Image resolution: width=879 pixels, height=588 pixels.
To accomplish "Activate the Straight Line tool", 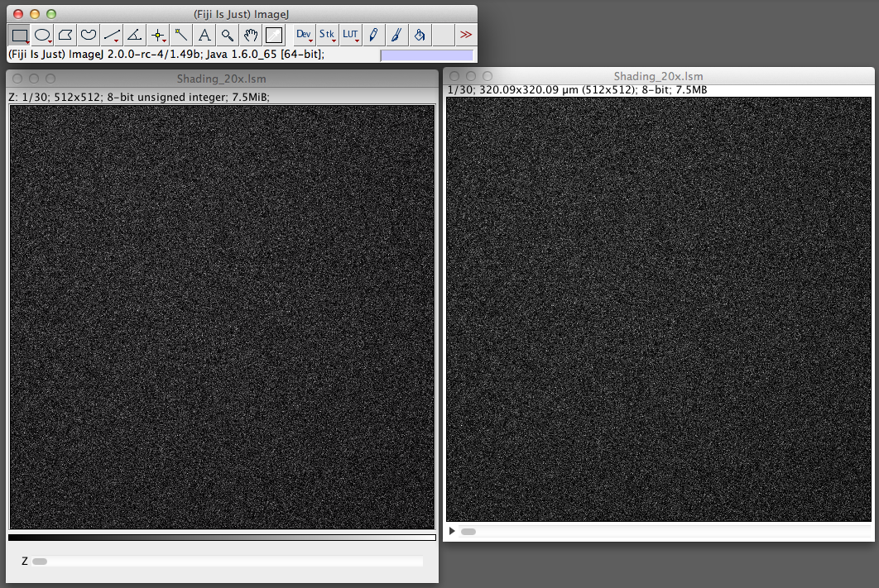I will coord(112,35).
